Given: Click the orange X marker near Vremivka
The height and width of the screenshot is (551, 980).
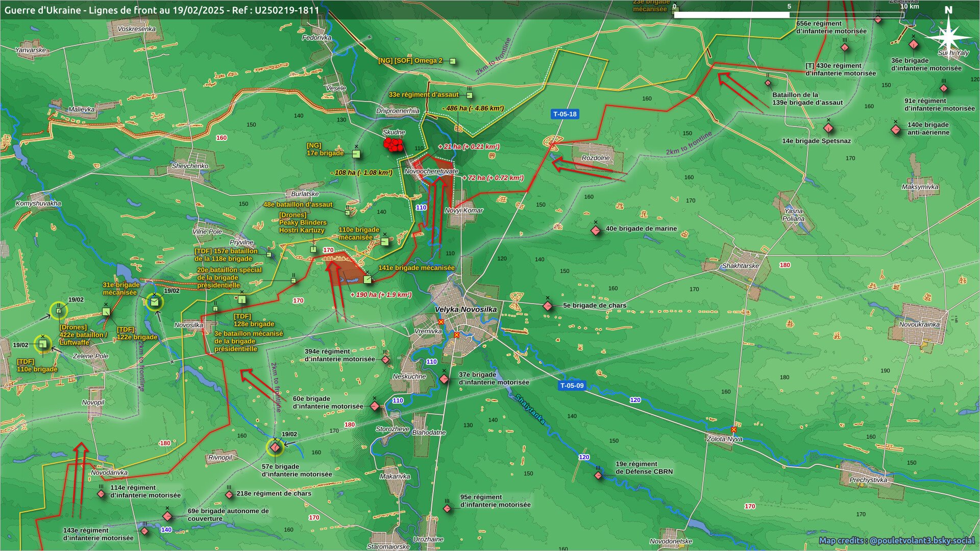Looking at the screenshot, I should pyautogui.click(x=441, y=322).
